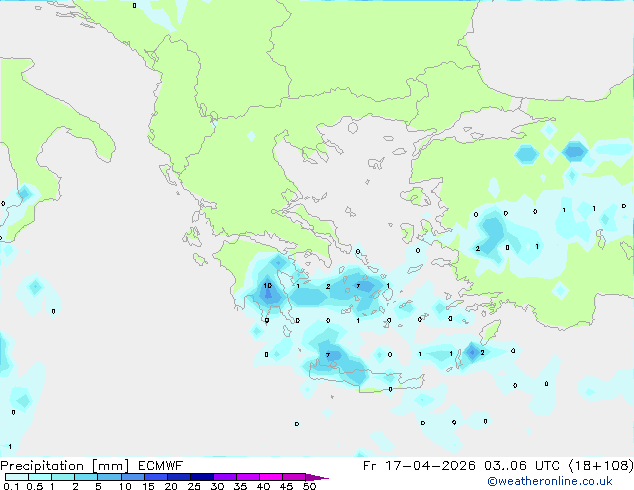Click the "03..06 UTC" time text
Screen dimensions: 634x490
click(522, 466)
